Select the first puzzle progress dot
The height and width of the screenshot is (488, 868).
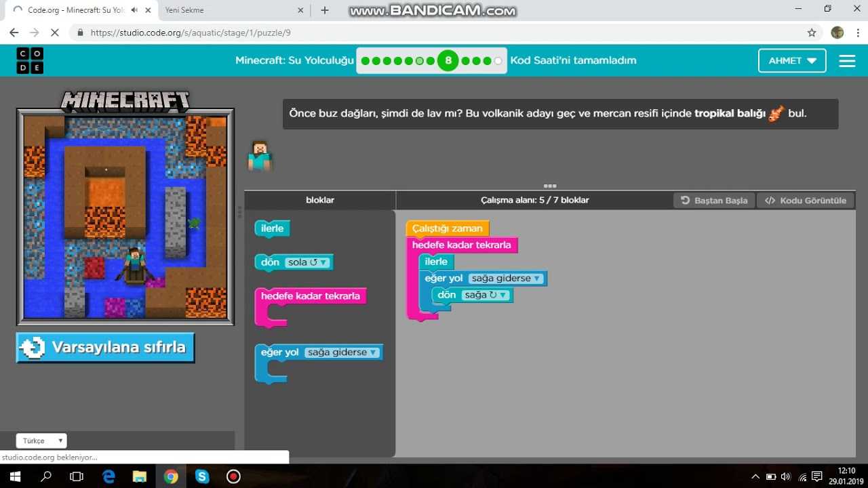click(x=366, y=61)
